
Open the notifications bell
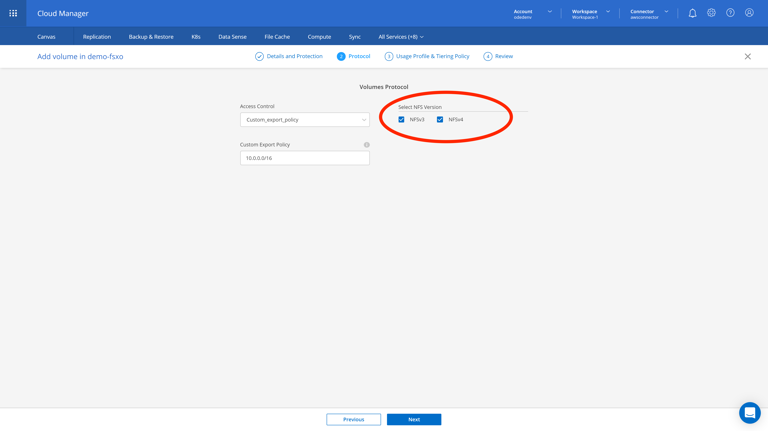(692, 13)
